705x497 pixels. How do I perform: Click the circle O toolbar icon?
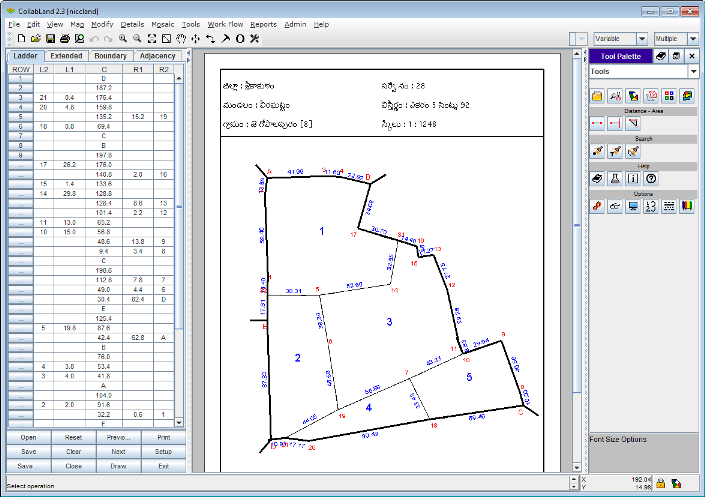click(x=240, y=39)
